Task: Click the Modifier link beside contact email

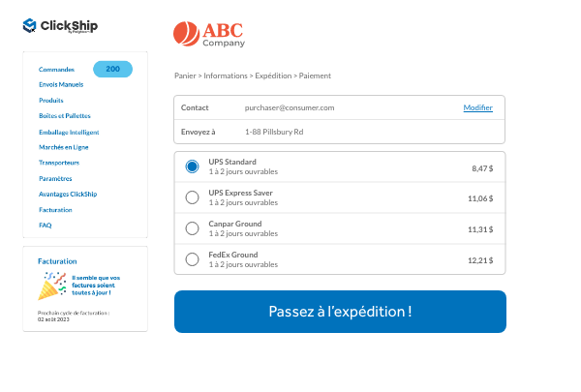Action: 478,107
